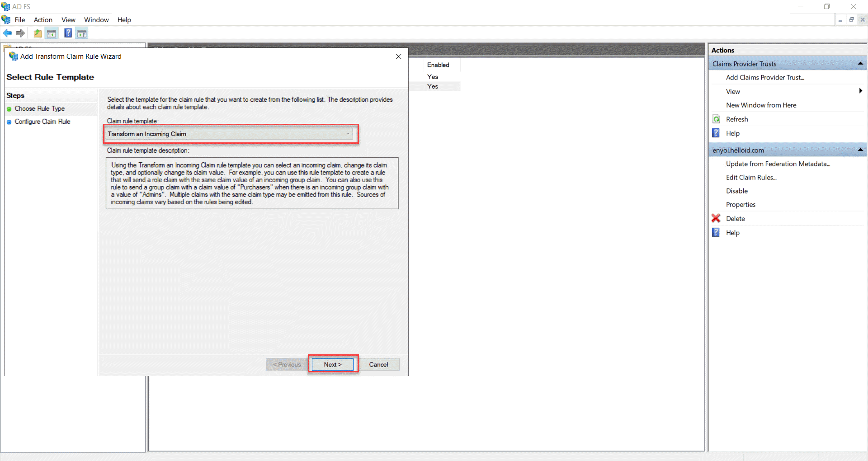Click the Previous button

[287, 364]
